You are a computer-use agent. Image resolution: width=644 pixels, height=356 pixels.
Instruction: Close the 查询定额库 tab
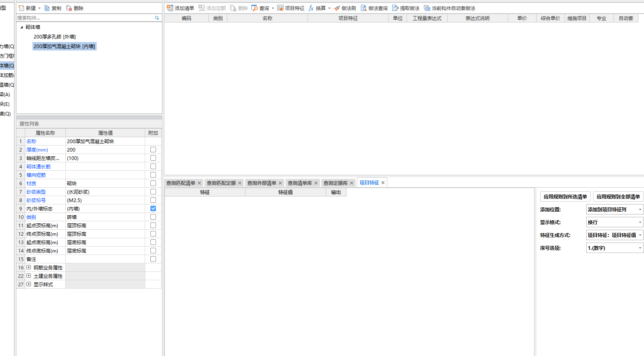pos(352,183)
